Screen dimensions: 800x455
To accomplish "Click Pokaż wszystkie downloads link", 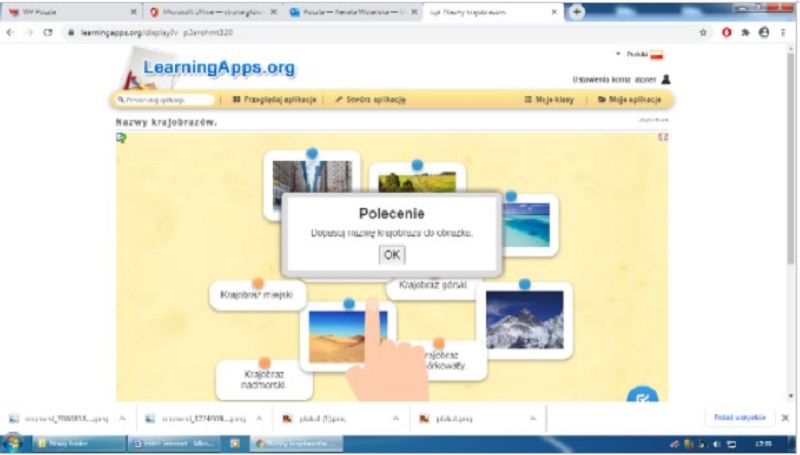I will click(x=740, y=417).
